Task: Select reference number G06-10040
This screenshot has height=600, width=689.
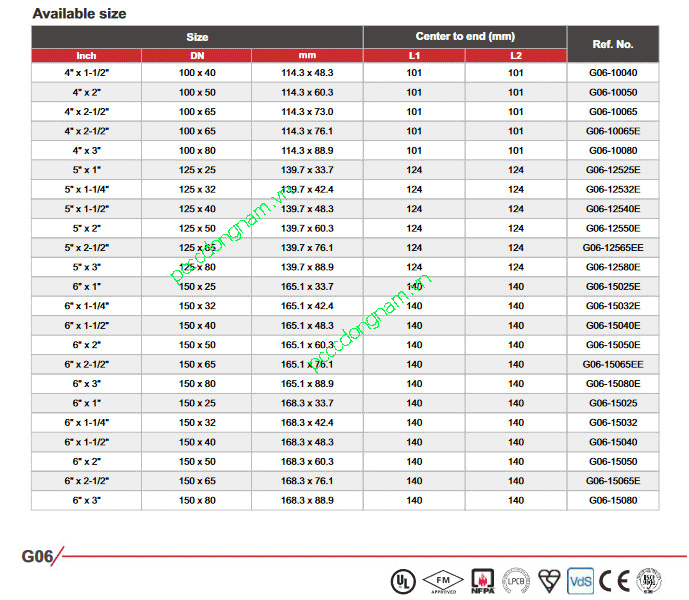Action: (x=613, y=73)
